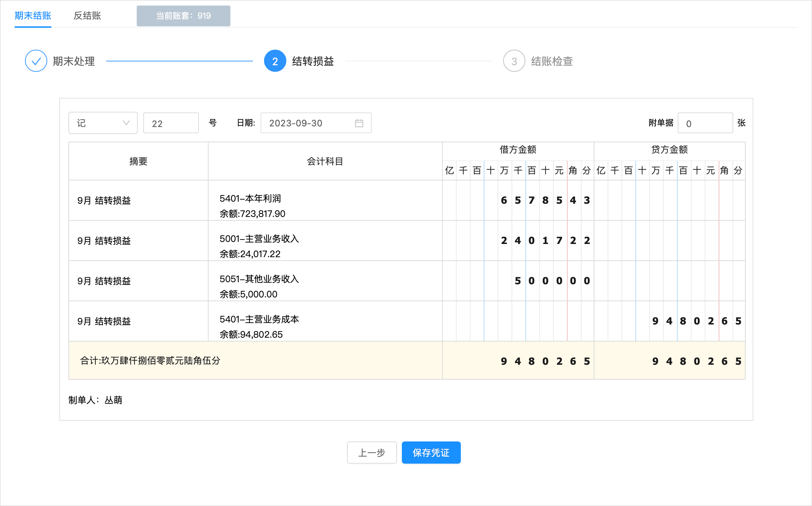Select step 2 circle 结转损益
The image size is (812, 506).
(275, 61)
